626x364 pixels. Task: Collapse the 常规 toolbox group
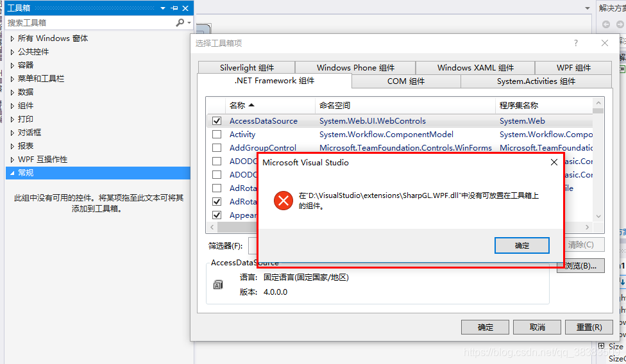coord(12,173)
